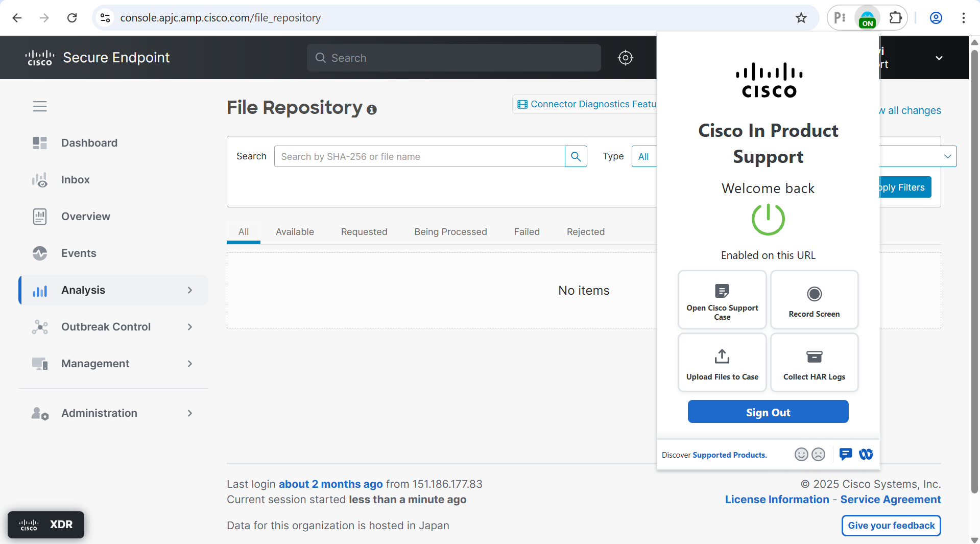Click the extension icon left of ON badge
The width and height of the screenshot is (980, 544).
tap(840, 18)
